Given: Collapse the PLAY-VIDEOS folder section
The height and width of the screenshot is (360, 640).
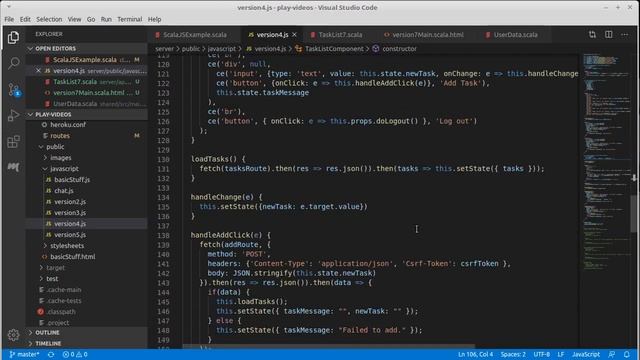Looking at the screenshot, I should (x=87, y=115).
